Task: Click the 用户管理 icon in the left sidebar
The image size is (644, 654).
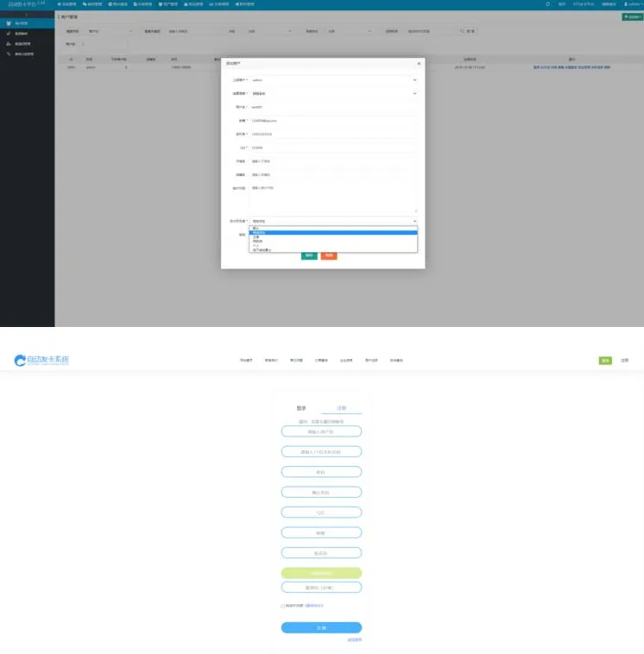Action: click(8, 22)
